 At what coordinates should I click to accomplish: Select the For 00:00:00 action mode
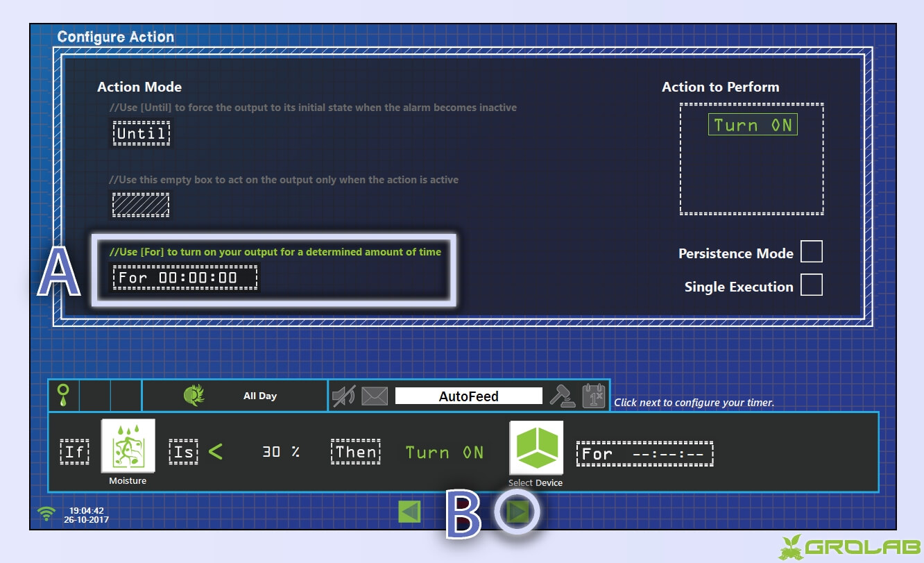[x=185, y=278]
